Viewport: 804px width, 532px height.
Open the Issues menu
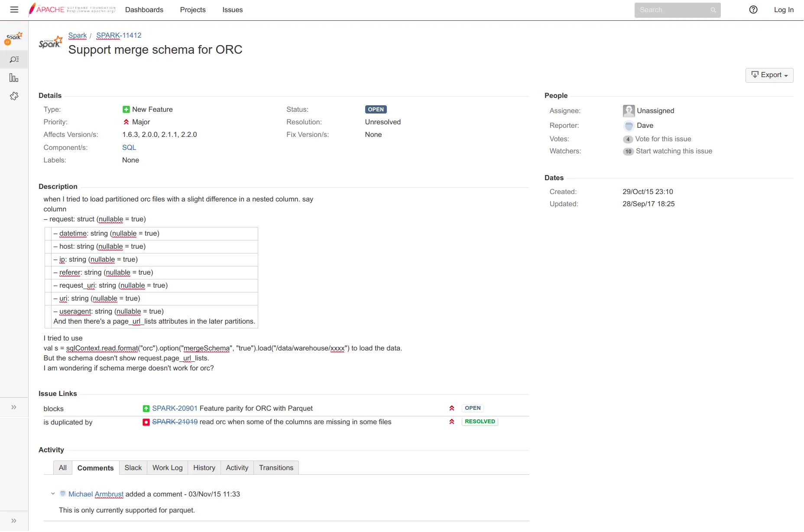click(x=233, y=10)
